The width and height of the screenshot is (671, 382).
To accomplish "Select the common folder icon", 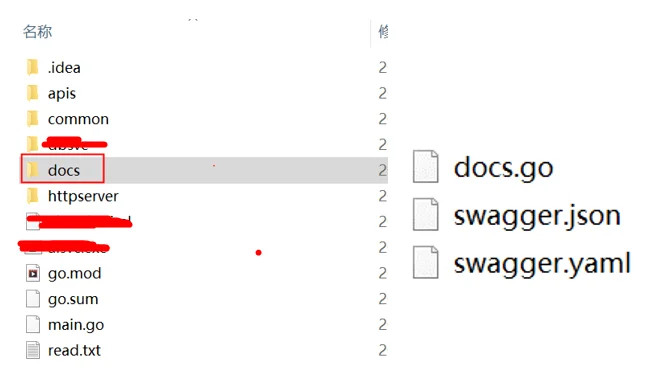I will [33, 119].
